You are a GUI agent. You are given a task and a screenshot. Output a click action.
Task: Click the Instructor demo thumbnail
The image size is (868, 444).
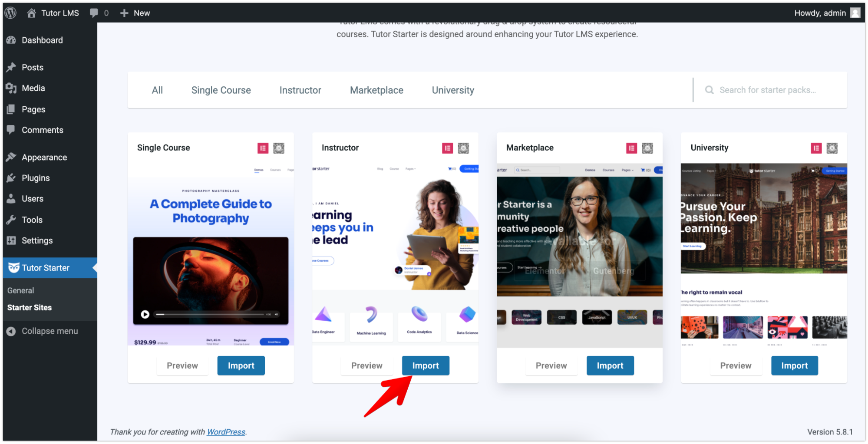pos(395,255)
